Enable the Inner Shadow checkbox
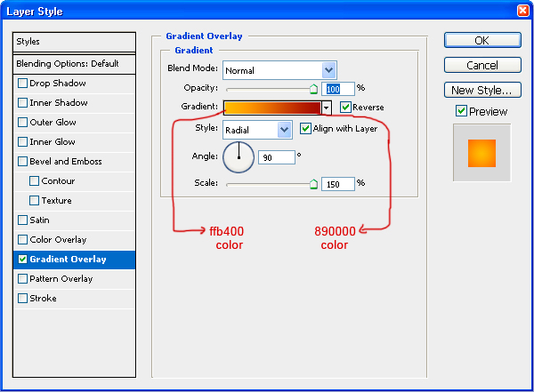 pyautogui.click(x=22, y=103)
